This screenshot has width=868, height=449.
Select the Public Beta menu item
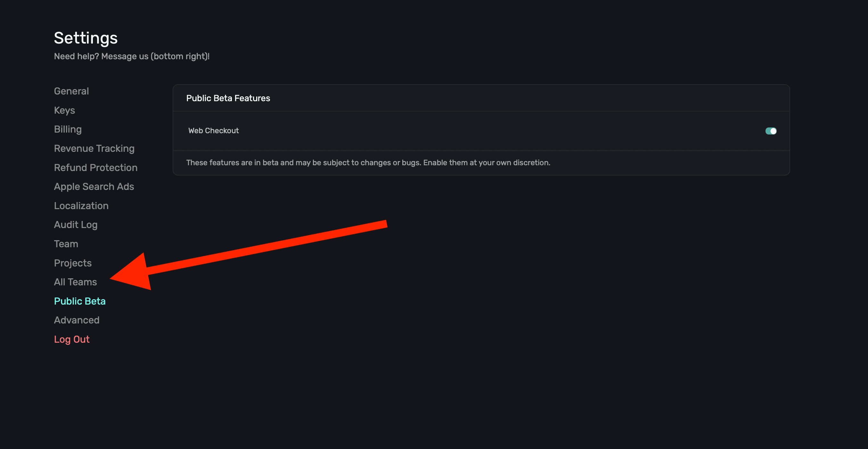pos(80,301)
